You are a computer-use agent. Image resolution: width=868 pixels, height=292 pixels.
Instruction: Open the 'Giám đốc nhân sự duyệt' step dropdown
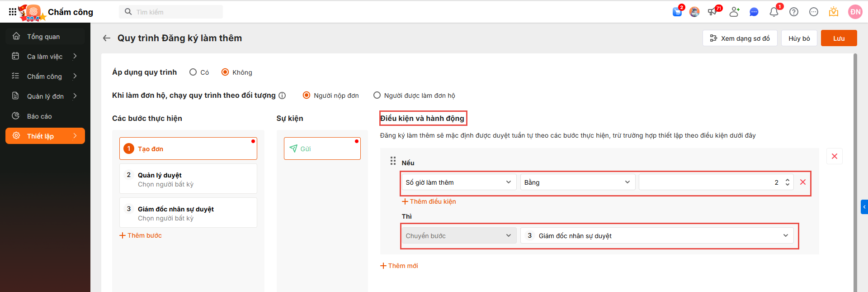(657, 235)
